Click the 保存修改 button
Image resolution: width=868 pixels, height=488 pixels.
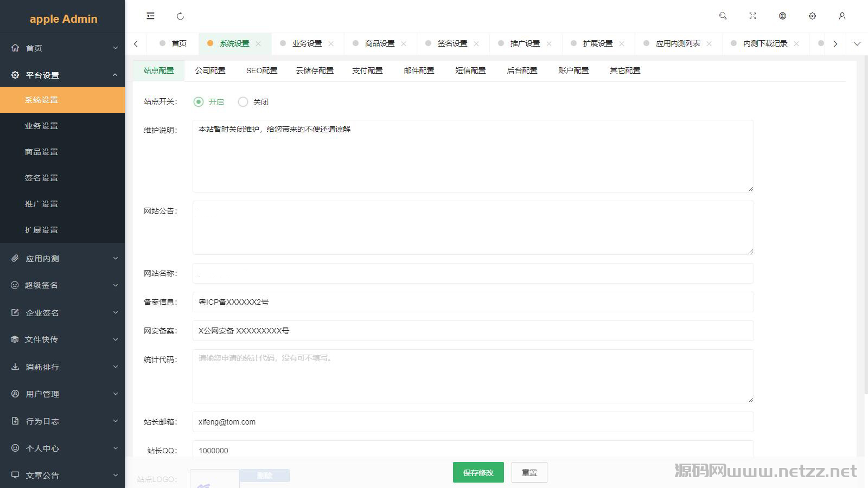478,472
